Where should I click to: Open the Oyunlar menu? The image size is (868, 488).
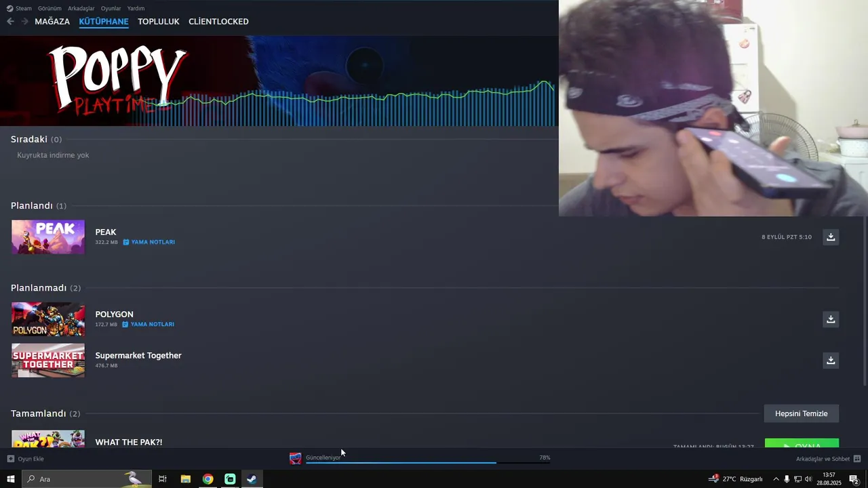click(x=111, y=8)
